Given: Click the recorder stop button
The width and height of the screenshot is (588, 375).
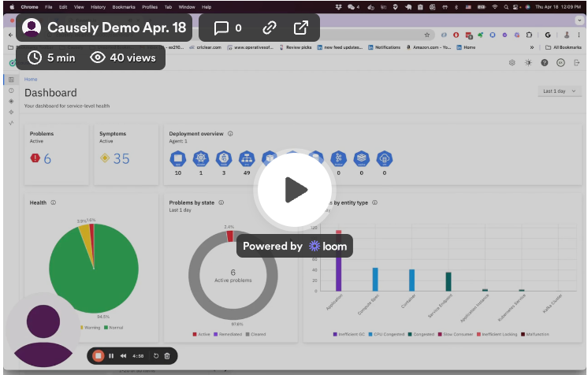Looking at the screenshot, I should tap(99, 356).
